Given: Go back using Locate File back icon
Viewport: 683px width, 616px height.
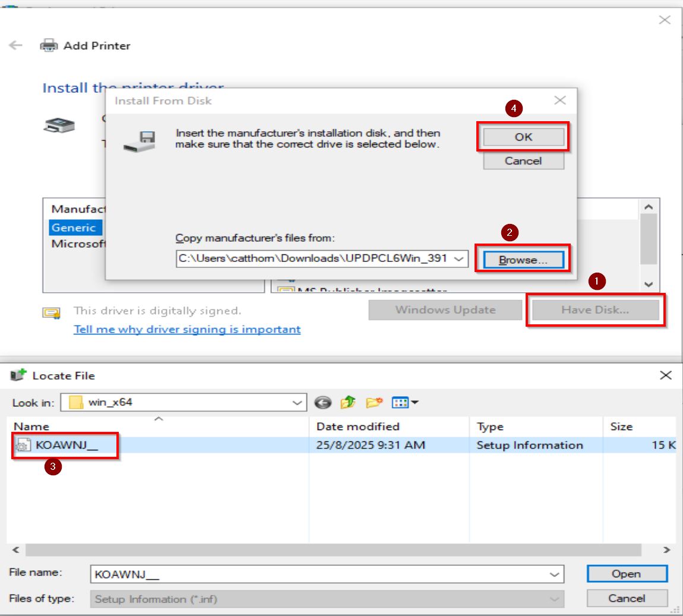Looking at the screenshot, I should click(322, 403).
